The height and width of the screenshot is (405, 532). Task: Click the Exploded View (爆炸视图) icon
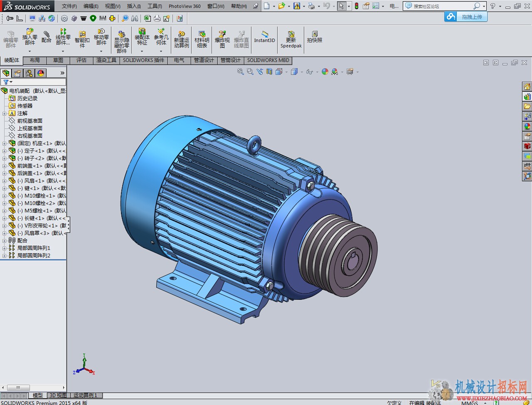click(x=222, y=39)
